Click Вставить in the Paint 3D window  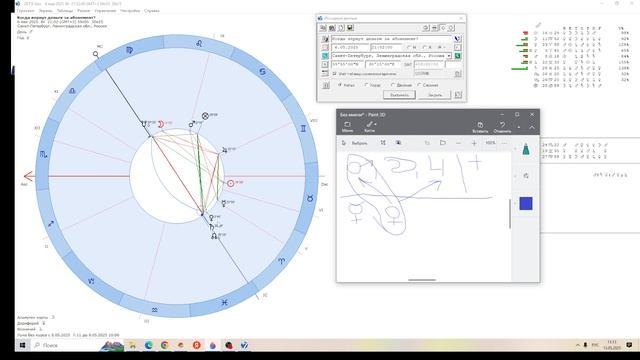pyautogui.click(x=480, y=127)
